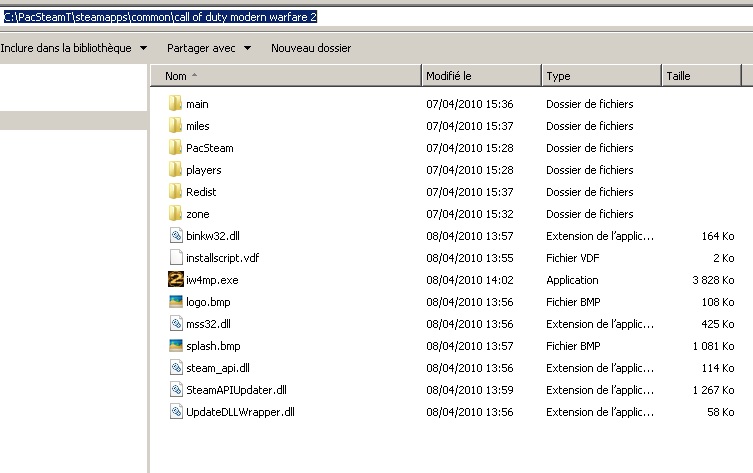Click the iw4mp.exe game icon
Viewport: 753px width, 473px height.
pyautogui.click(x=176, y=279)
